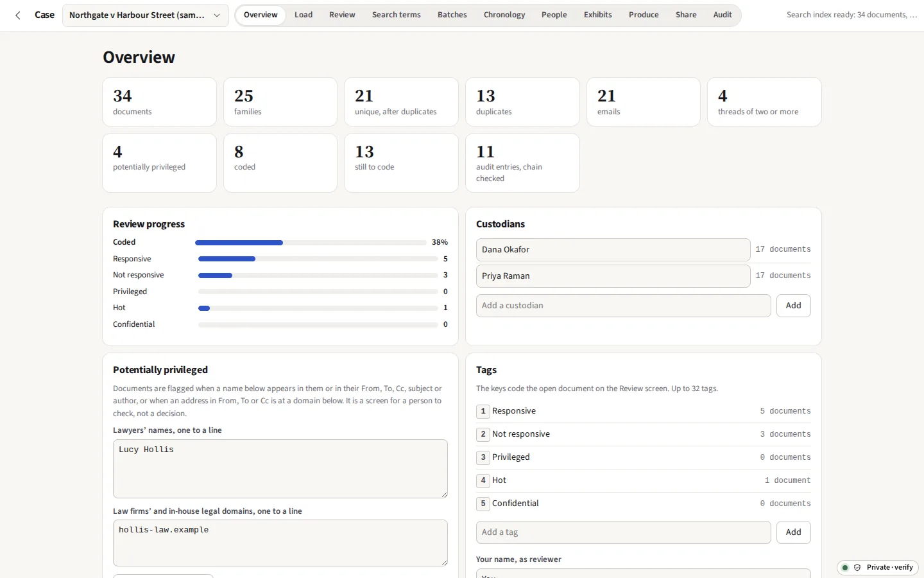Edit the Dana Okafor custodian name field
The image size is (924, 578).
coord(613,250)
